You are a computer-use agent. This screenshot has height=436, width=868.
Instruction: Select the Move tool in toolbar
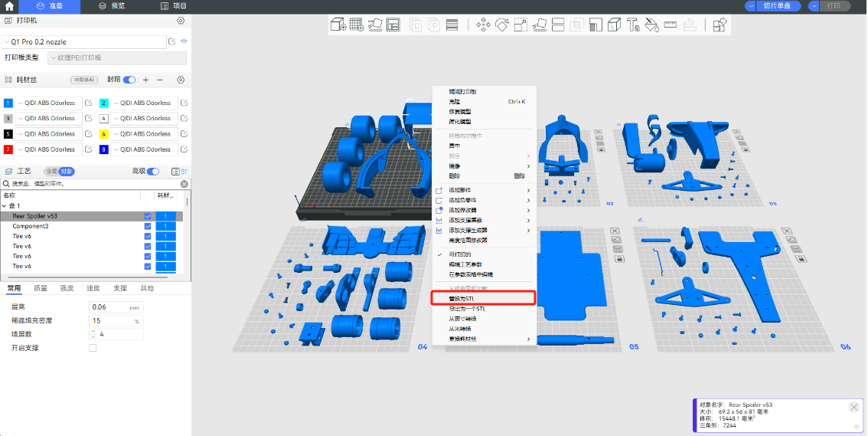click(483, 25)
